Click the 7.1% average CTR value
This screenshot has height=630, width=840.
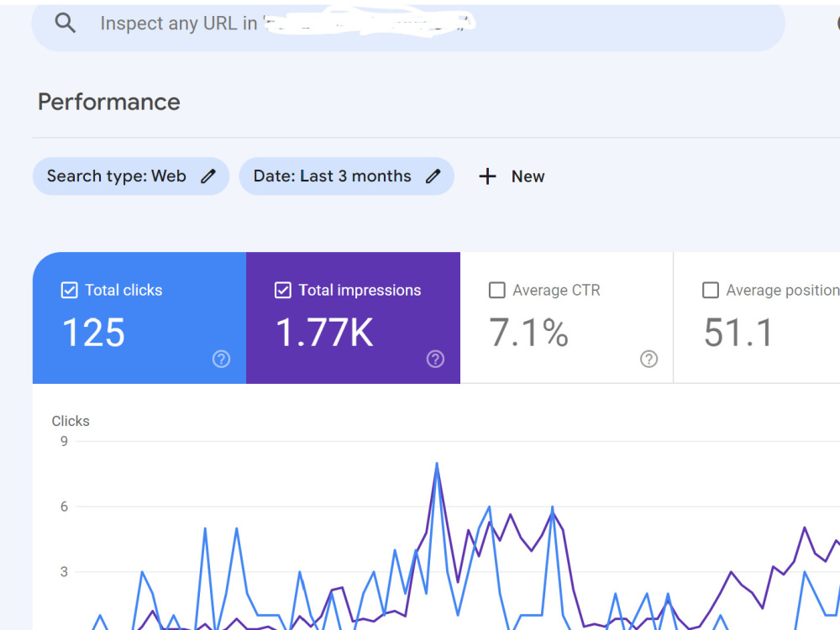[x=528, y=333]
